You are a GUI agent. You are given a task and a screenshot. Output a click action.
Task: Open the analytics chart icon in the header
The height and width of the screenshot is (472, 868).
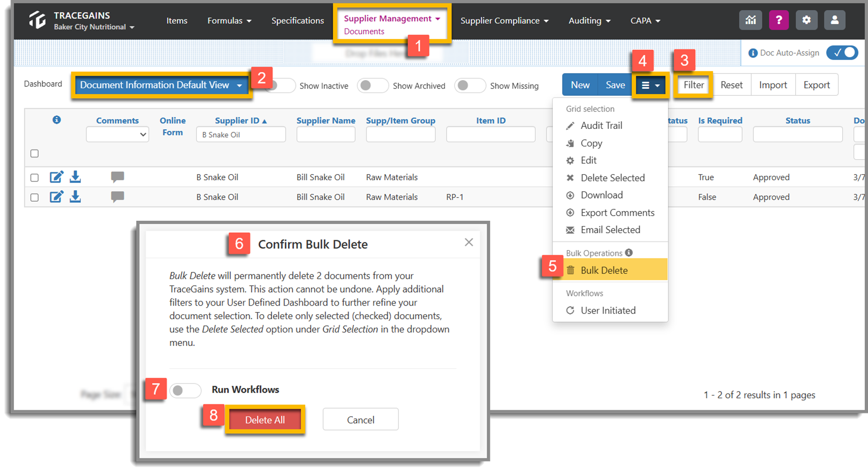[750, 20]
